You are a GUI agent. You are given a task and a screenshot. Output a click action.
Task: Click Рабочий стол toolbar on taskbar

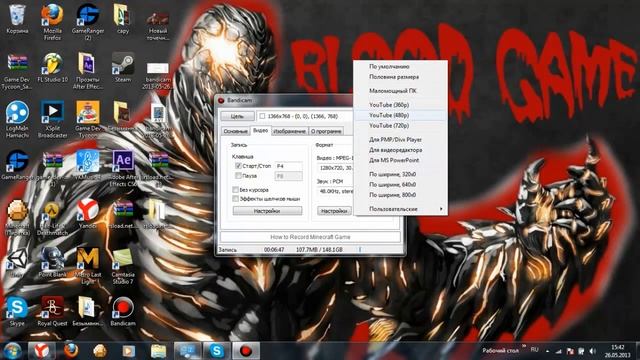coord(500,351)
